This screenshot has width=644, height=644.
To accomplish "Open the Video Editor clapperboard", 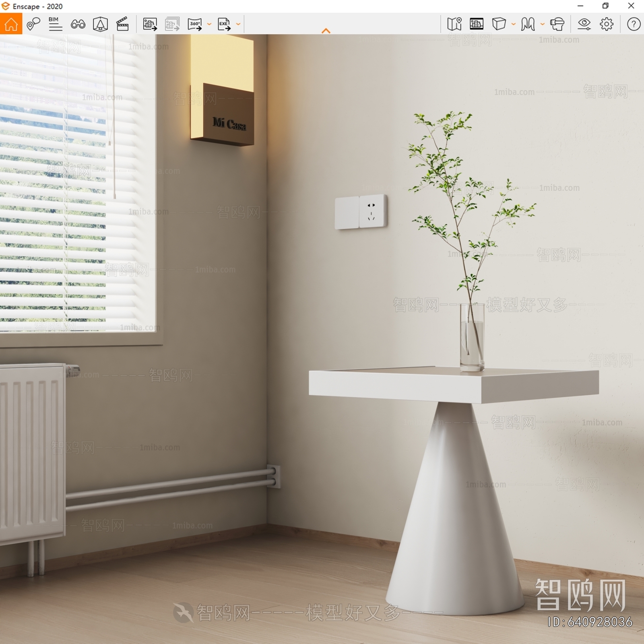I will click(x=122, y=24).
